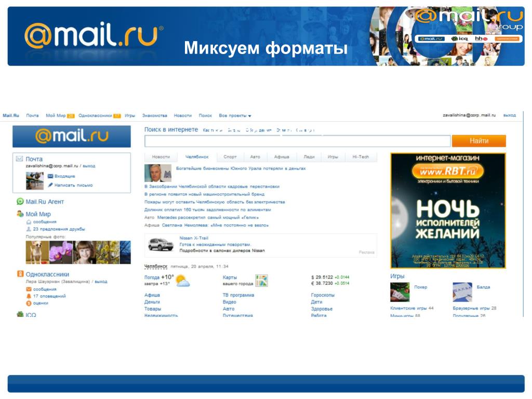Image resolution: width=532 pixels, height=399 pixels.
Task: Select the Афиша tab
Action: (x=282, y=157)
